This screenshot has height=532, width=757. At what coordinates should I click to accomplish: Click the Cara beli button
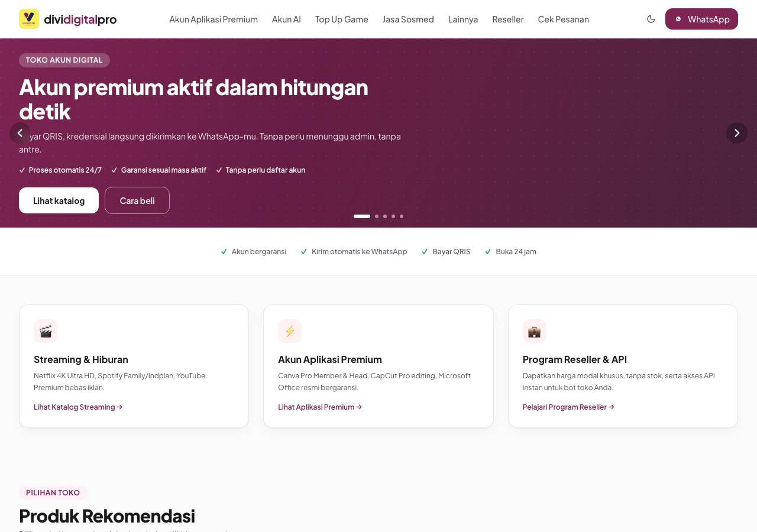coord(137,200)
